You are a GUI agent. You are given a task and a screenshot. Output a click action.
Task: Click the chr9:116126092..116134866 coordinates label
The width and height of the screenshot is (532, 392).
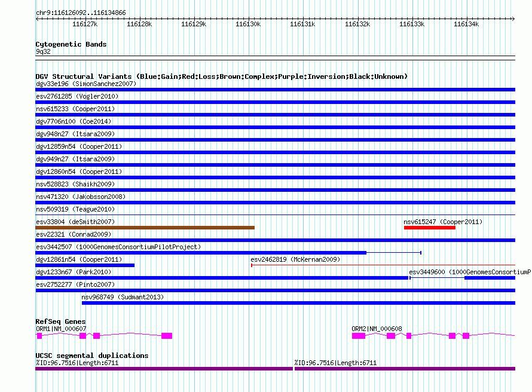coord(81,13)
